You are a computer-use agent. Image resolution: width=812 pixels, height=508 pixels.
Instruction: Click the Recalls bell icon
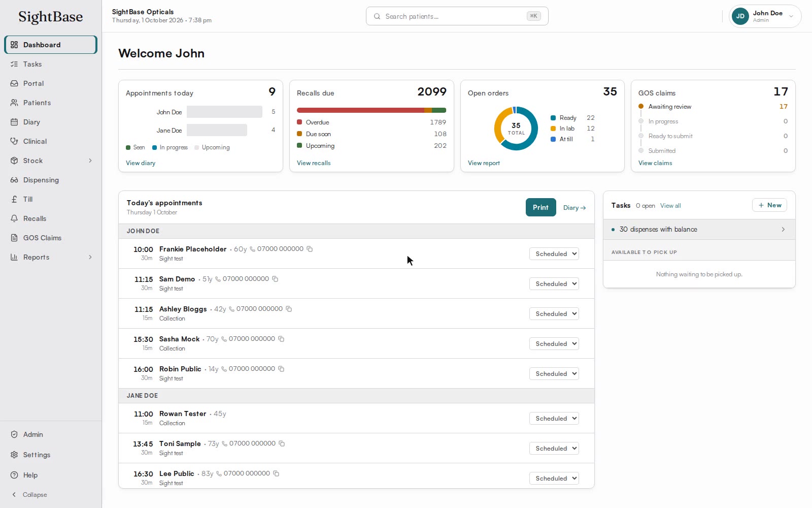(14, 218)
